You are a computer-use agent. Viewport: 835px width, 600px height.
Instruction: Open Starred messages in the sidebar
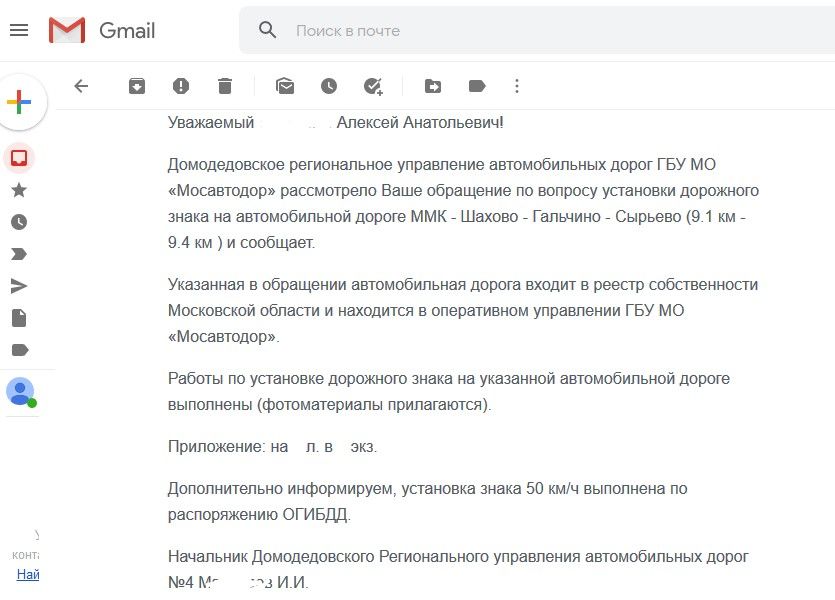(x=19, y=190)
